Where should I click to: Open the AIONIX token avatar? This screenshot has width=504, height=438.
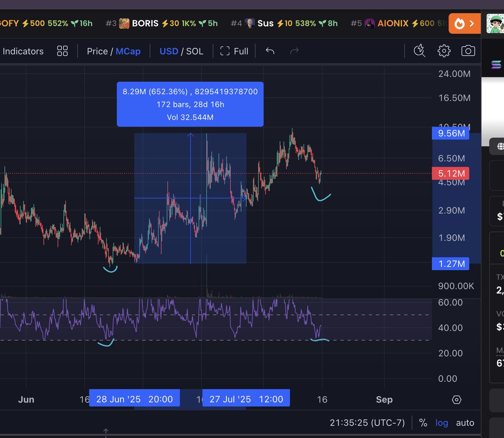tap(370, 23)
